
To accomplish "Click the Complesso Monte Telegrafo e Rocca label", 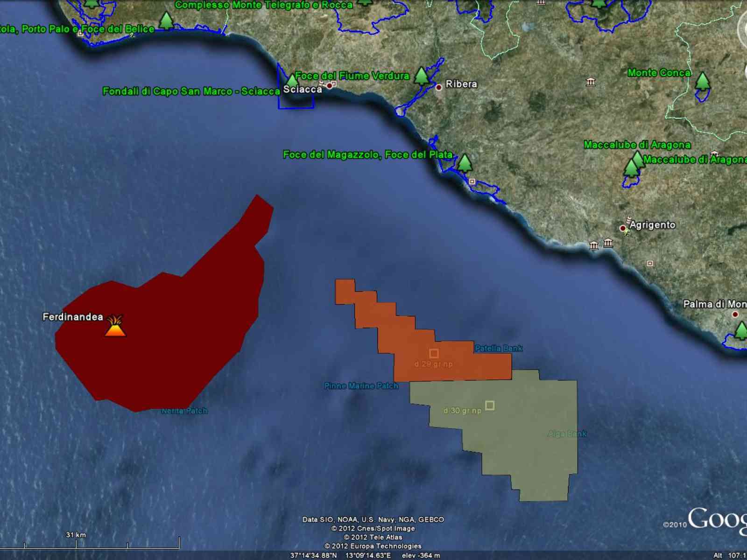I will (x=264, y=5).
